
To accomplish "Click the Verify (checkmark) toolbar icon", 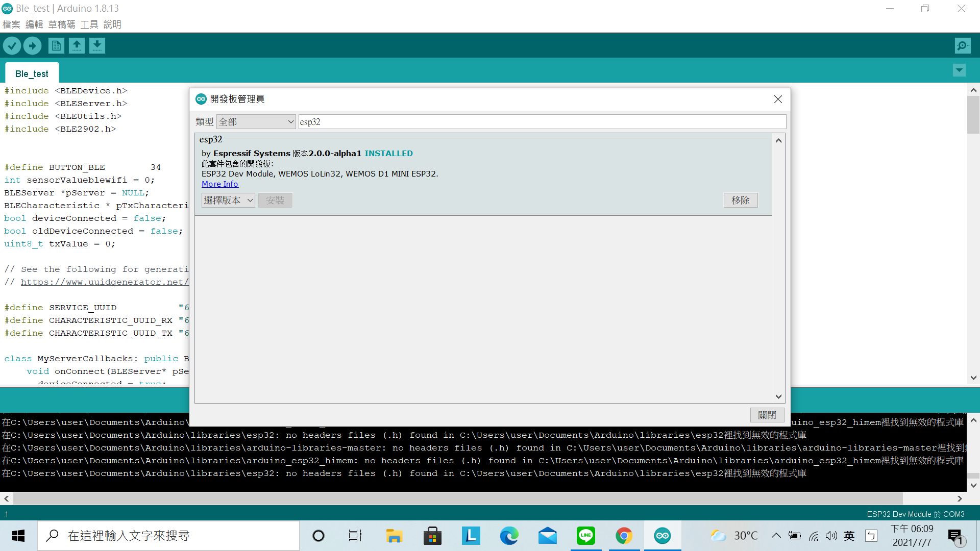I will pyautogui.click(x=12, y=45).
